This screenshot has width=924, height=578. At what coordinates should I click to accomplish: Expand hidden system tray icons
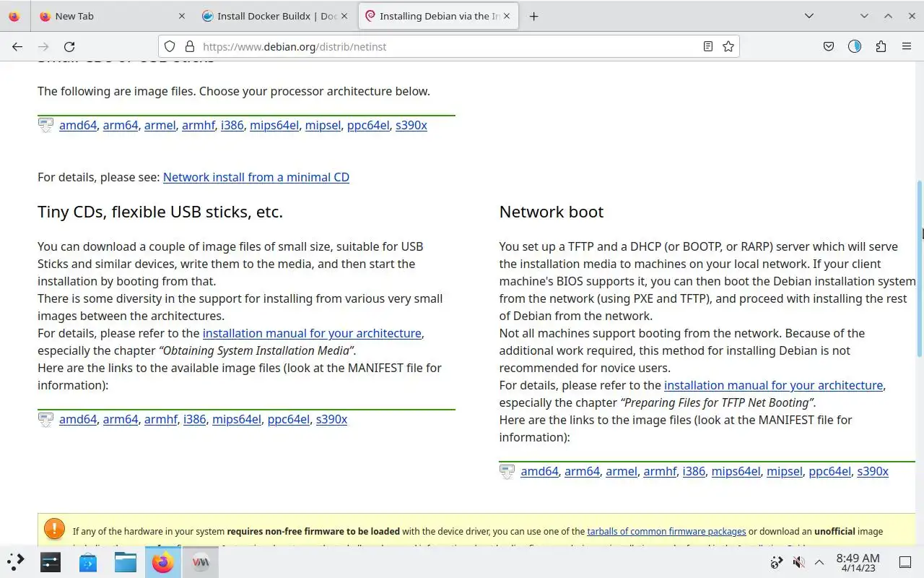click(819, 562)
